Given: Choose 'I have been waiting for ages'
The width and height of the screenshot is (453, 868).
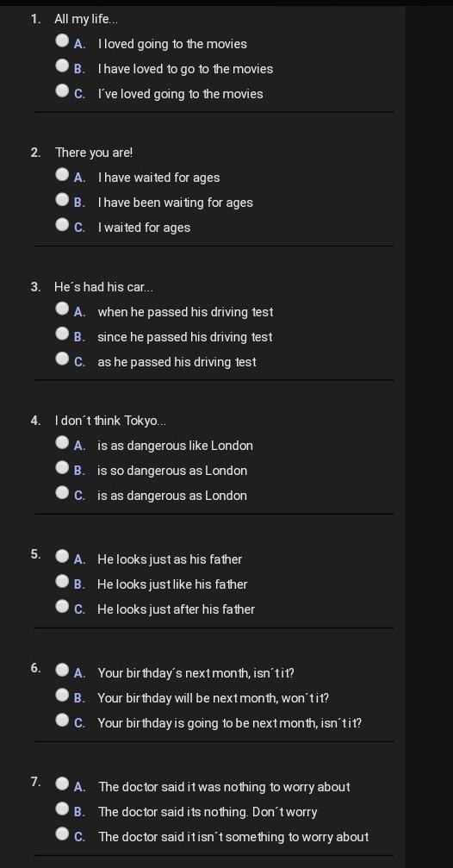Looking at the screenshot, I should point(62,200).
